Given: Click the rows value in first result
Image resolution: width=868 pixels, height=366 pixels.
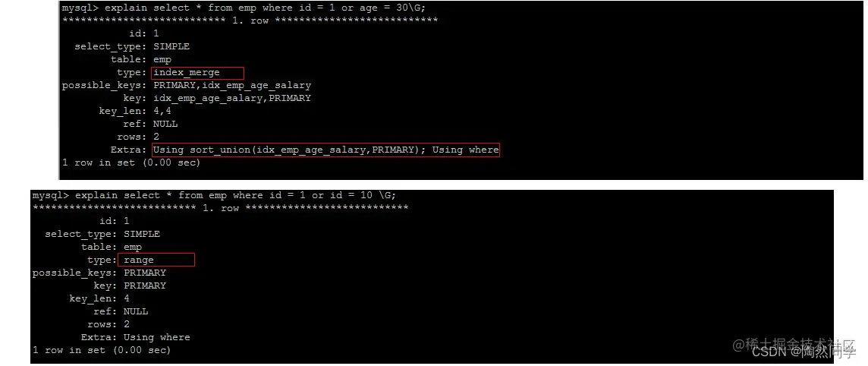Looking at the screenshot, I should [x=156, y=137].
